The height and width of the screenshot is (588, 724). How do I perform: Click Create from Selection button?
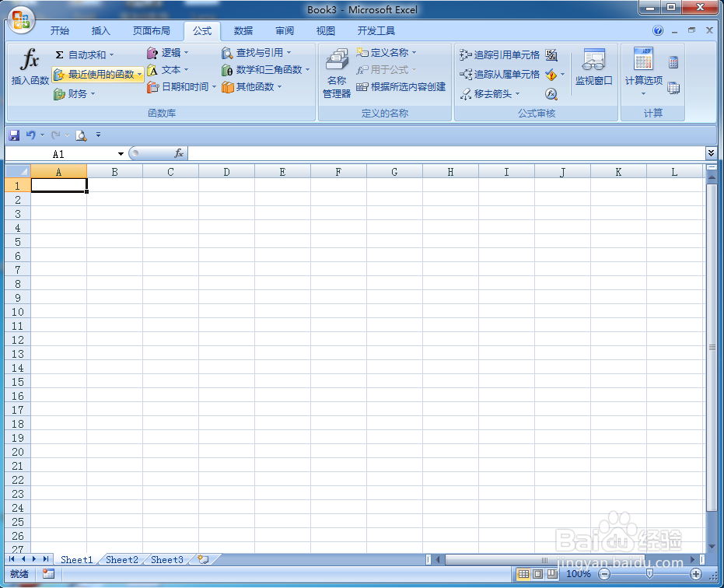coord(400,87)
